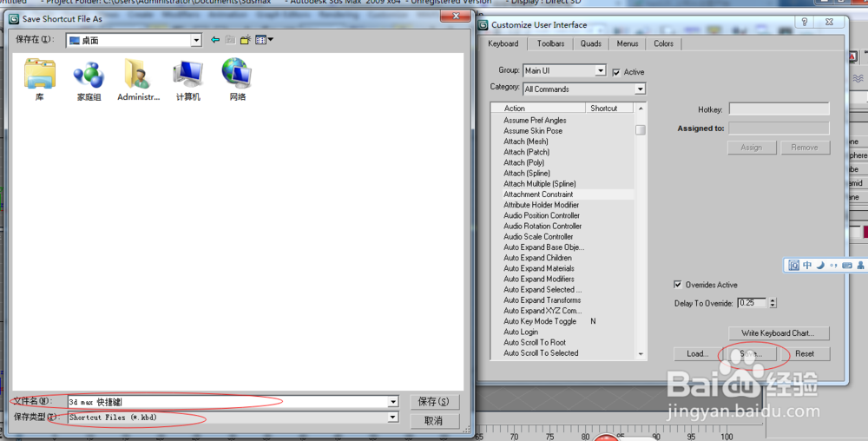Switch to the Colors tab
868x441 pixels.
[663, 43]
